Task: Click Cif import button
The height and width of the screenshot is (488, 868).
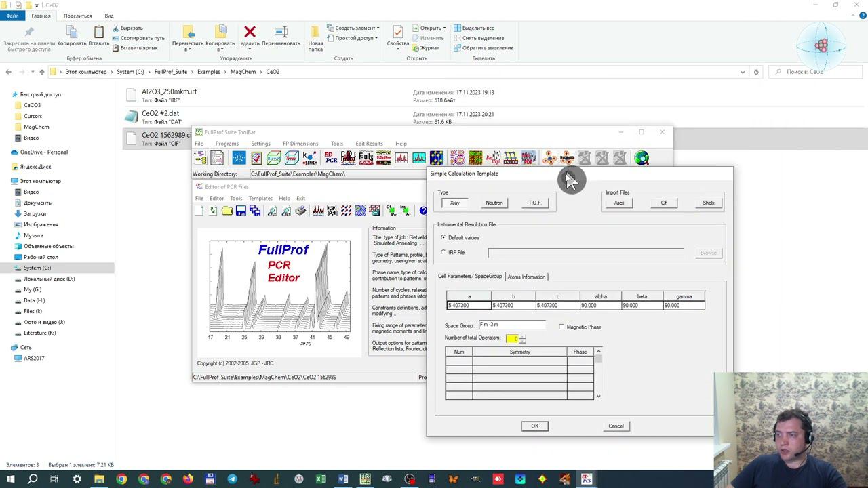Action: click(664, 203)
